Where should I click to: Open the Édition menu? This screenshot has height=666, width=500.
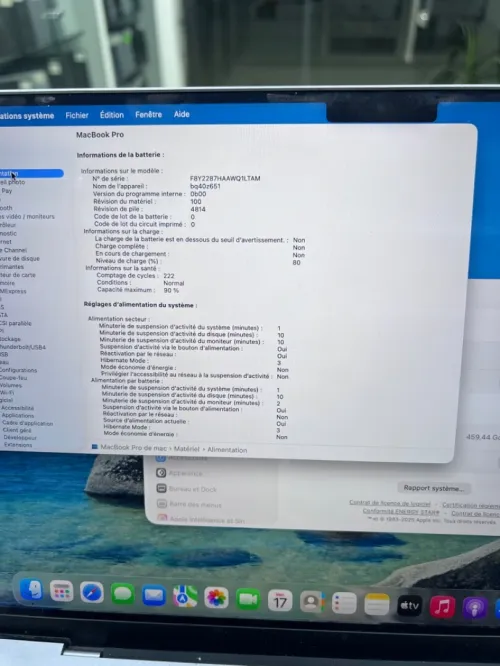(x=112, y=115)
